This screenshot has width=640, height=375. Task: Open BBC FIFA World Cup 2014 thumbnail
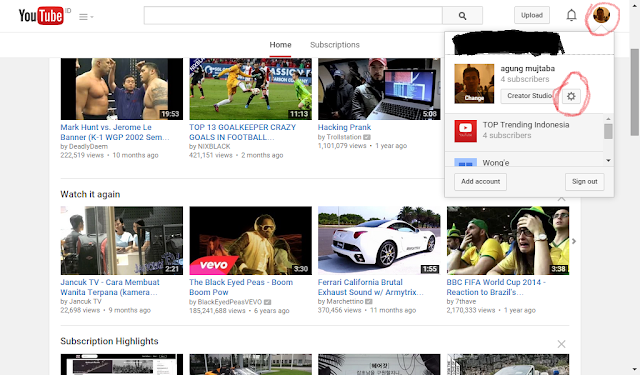tap(508, 240)
